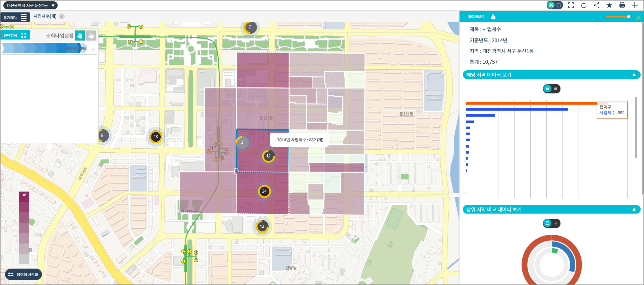Switch region data chart to table view
This screenshot has width=644, height=285.
tap(555, 89)
